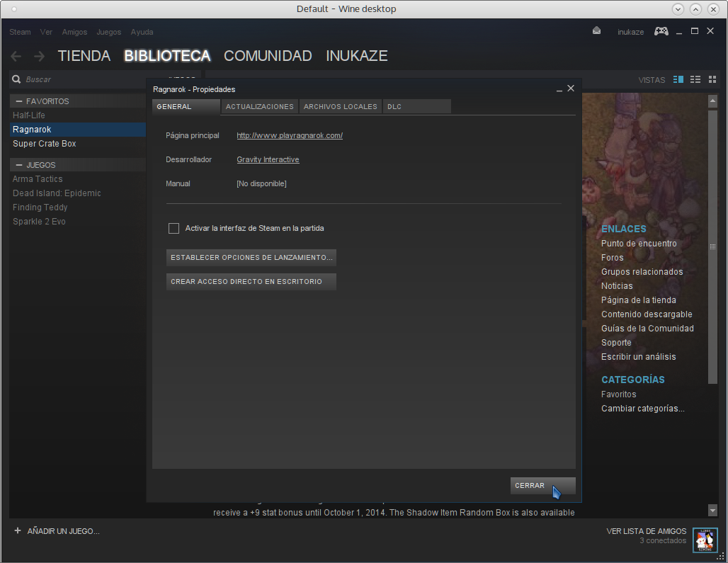Screen dimensions: 728x563
Task: Click scrollbar up arrow in library panel
Action: click(x=712, y=101)
